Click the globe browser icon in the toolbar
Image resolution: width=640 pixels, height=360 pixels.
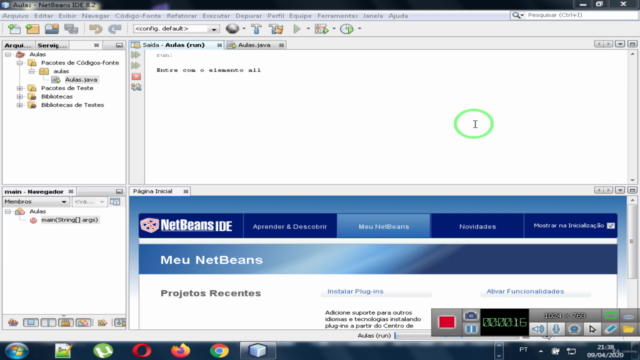[232, 29]
